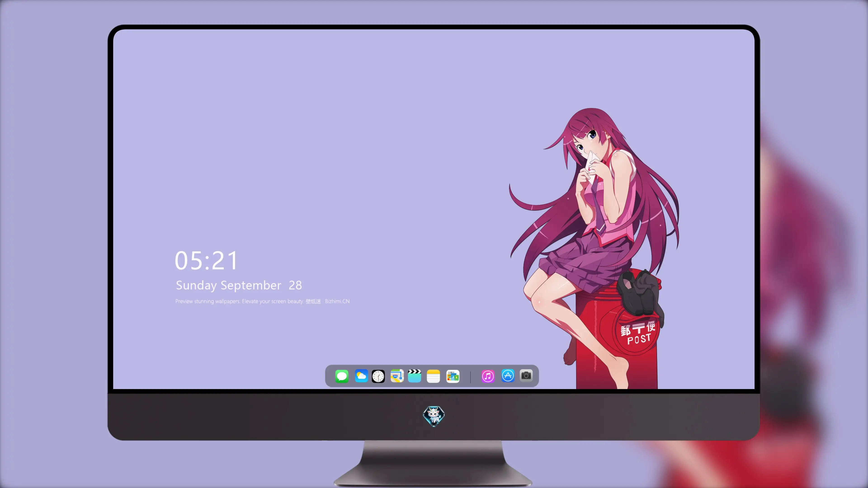Open the photo collage app in the dock
868x488 pixels.
click(453, 376)
